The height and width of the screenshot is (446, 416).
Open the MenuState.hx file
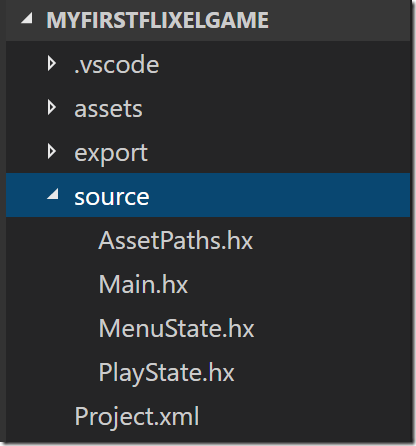[x=176, y=328]
